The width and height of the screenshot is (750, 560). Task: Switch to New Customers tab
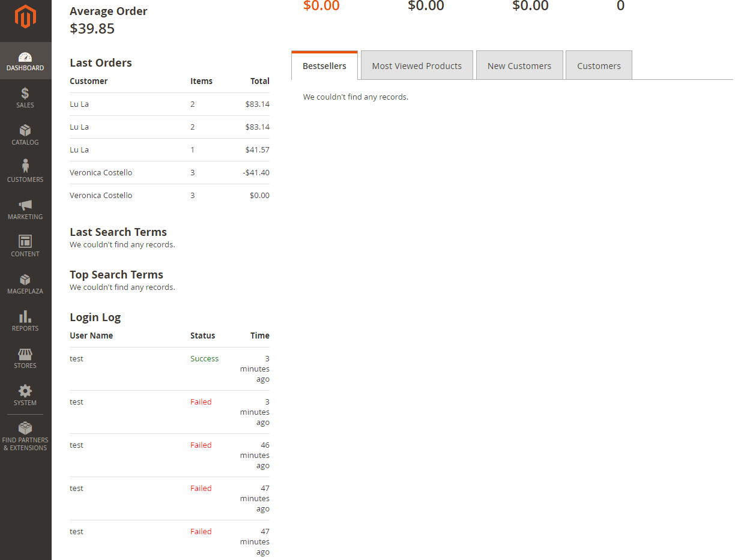coord(519,65)
